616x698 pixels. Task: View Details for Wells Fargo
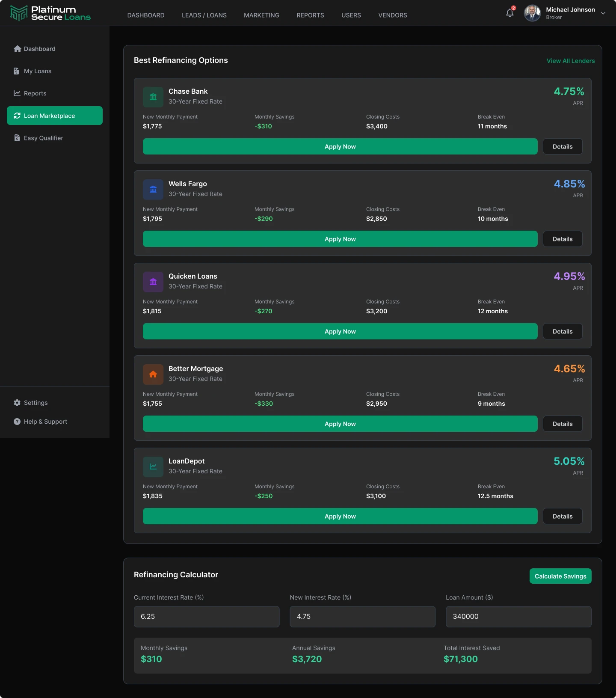(563, 239)
